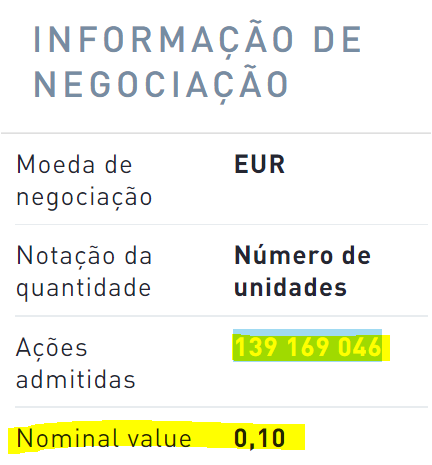
Task: Click the highlighted Nominal value label
Action: coord(104,438)
